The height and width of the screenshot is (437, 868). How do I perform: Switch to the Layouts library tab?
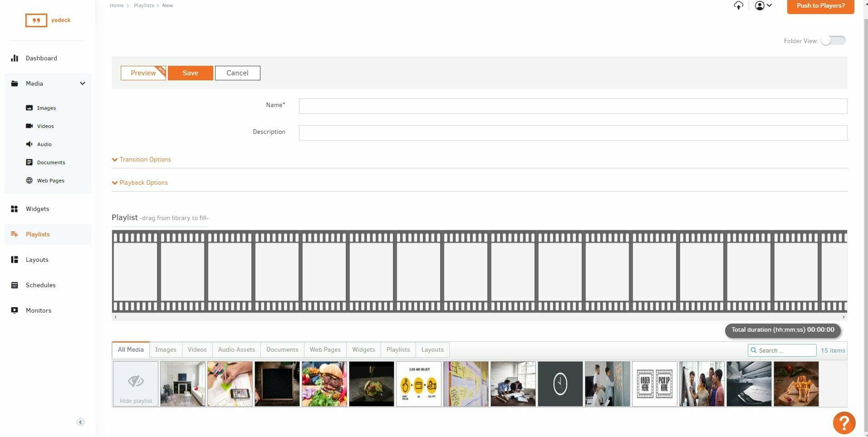tap(432, 349)
